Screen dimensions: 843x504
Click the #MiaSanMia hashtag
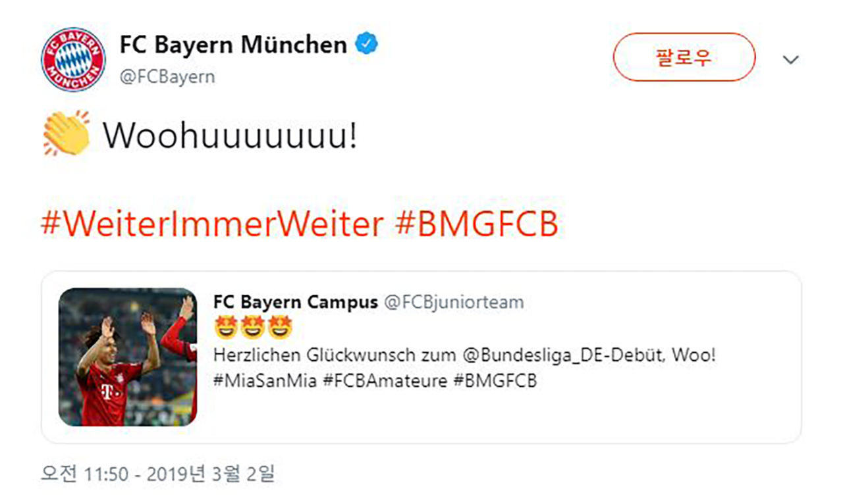pos(264,381)
